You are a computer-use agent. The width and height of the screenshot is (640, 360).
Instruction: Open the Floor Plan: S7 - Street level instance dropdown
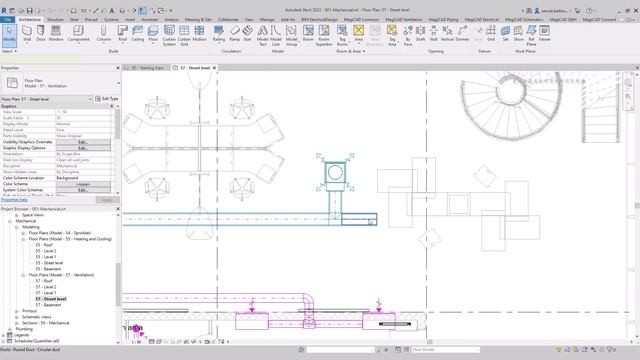pos(90,99)
